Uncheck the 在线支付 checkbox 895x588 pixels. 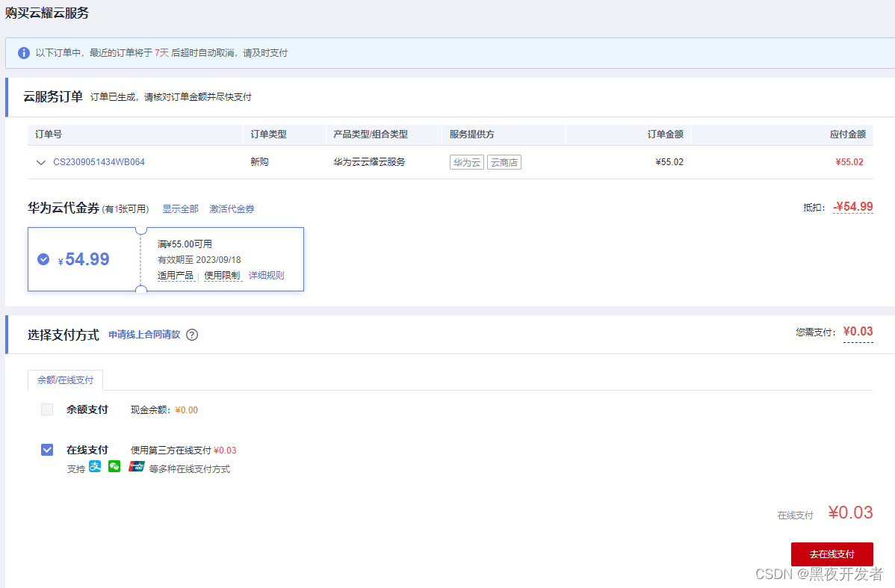tap(47, 450)
